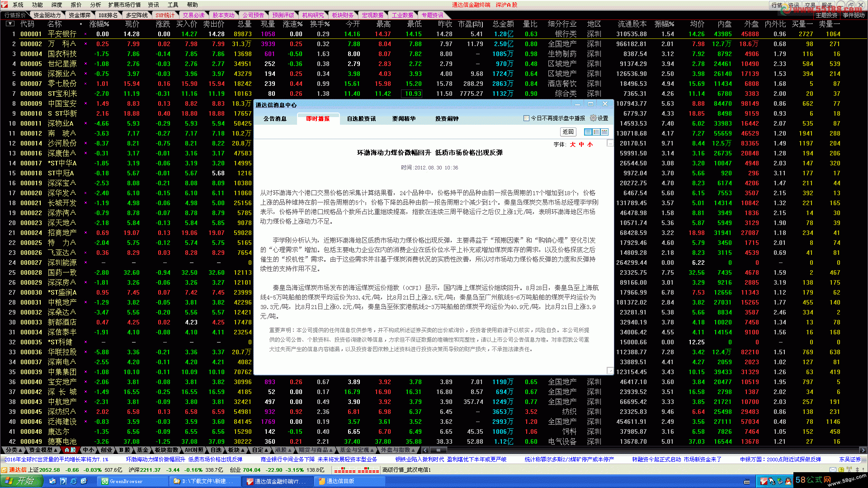The width and height of the screenshot is (868, 488).
Task: Click the market indicator lights panel
Action: [356, 470]
